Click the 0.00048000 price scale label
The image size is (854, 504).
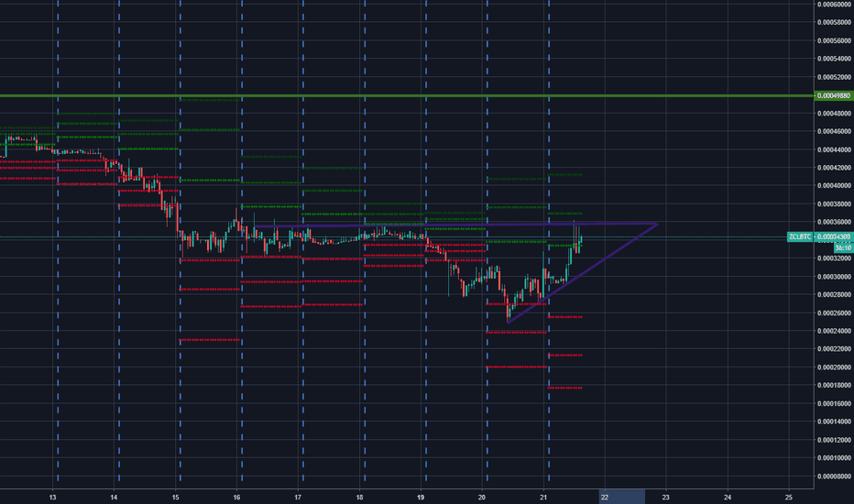point(835,114)
